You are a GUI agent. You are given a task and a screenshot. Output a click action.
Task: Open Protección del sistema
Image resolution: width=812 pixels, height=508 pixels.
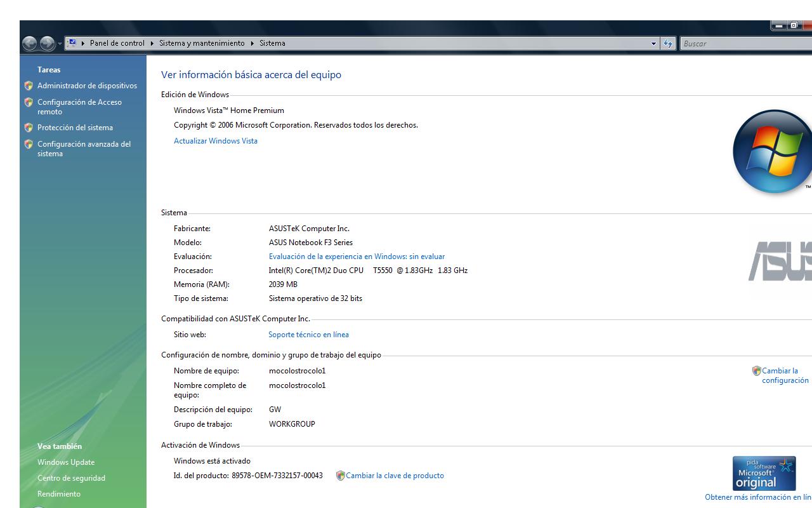75,128
